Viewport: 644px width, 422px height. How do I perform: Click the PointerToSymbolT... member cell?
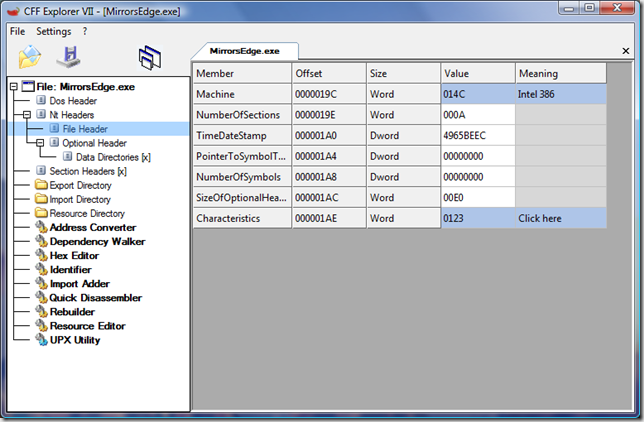tap(242, 156)
